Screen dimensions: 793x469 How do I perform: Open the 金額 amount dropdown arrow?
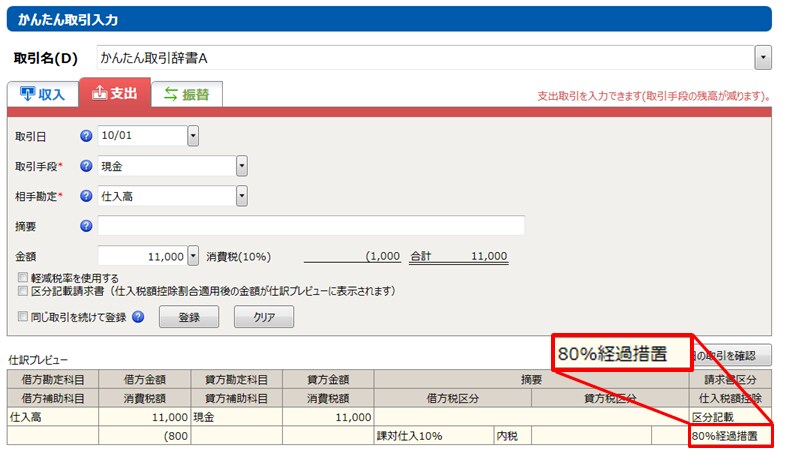193,256
